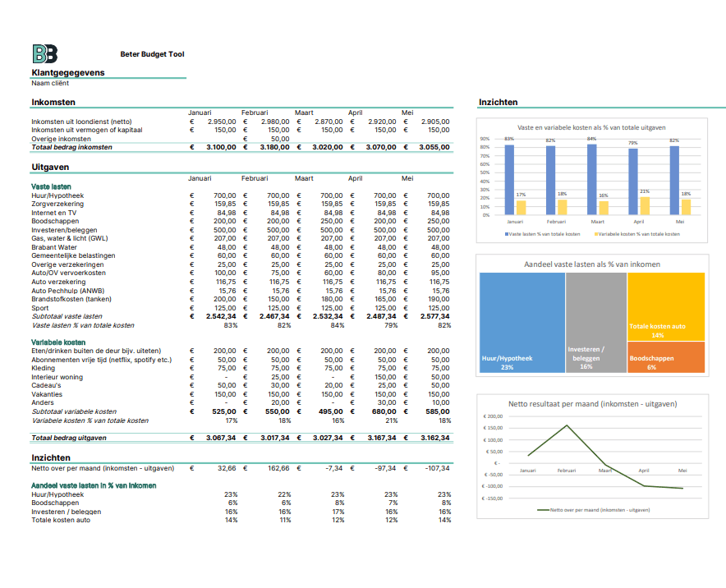This screenshot has height=588, width=726.
Task: Click the 'Totale kosten auto' percentage row label
Action: [61, 521]
